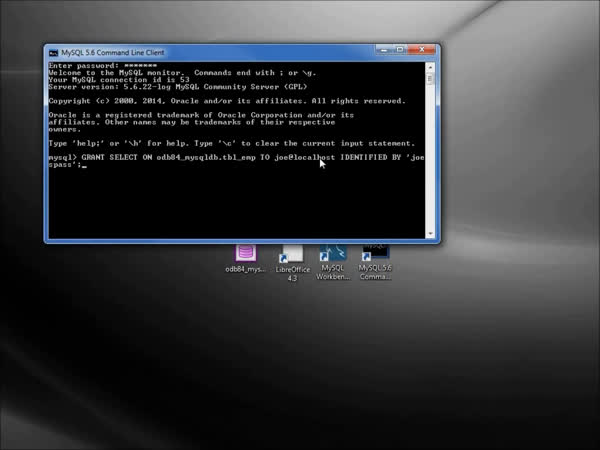Viewport: 600px width, 450px height.
Task: Click the 'Enter password:' line
Action: (x=103, y=65)
